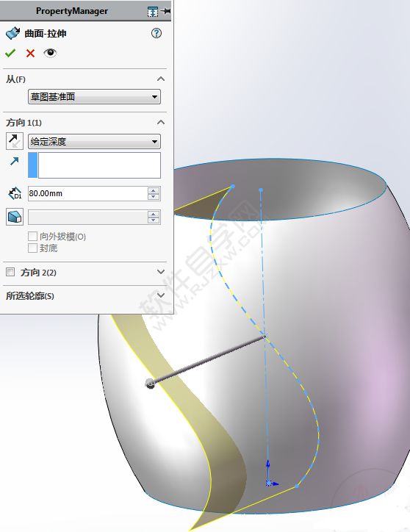Click the PropertyManager split panel icon
The image size is (410, 532).
153,12
